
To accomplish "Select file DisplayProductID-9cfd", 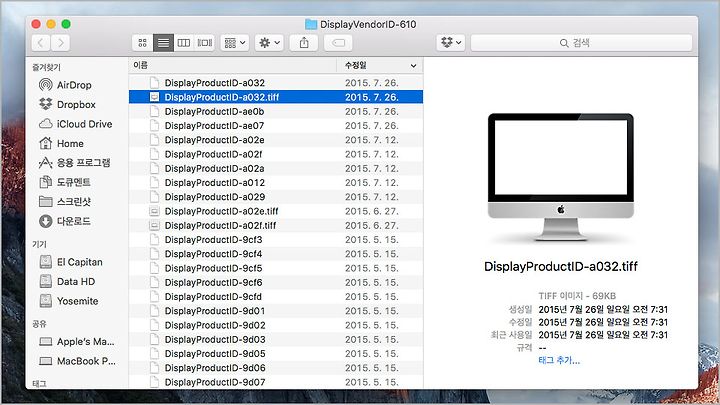I will tap(276, 296).
